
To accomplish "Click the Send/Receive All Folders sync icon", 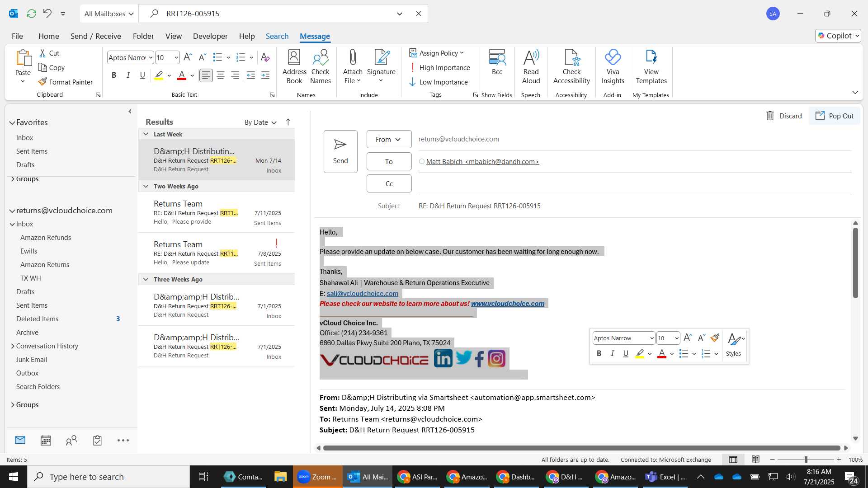I will coord(31,14).
